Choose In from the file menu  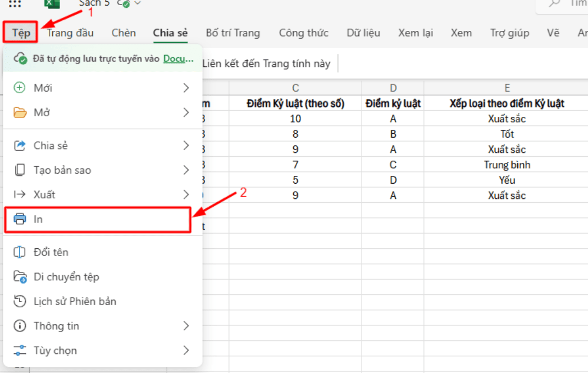tap(98, 219)
